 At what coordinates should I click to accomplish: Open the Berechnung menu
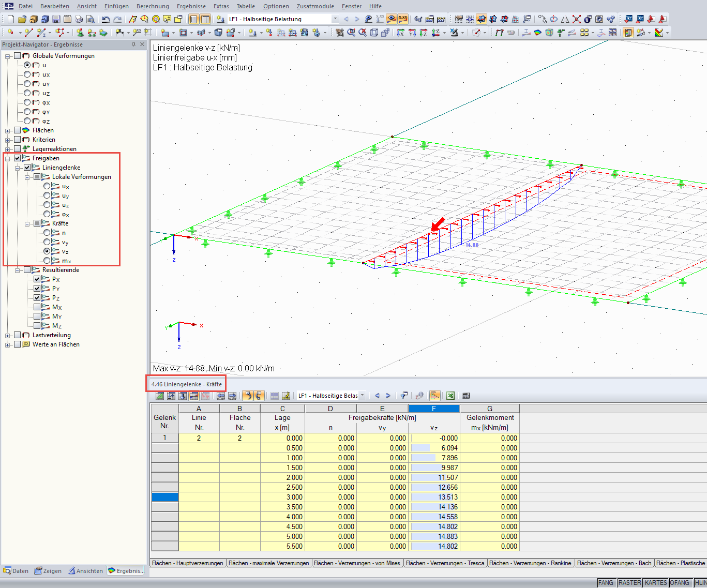[x=153, y=6]
